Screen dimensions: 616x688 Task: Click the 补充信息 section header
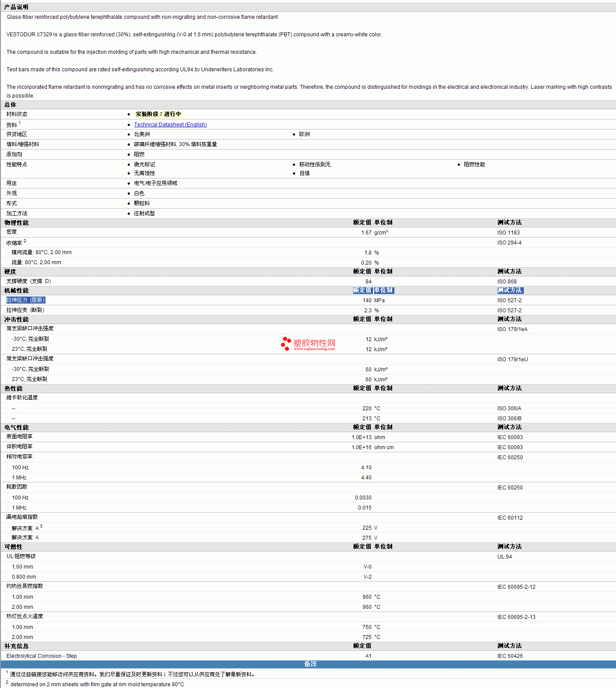tap(16, 646)
